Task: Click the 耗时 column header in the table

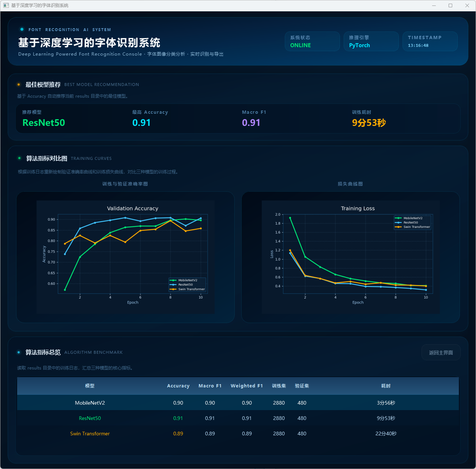Action: pyautogui.click(x=386, y=386)
